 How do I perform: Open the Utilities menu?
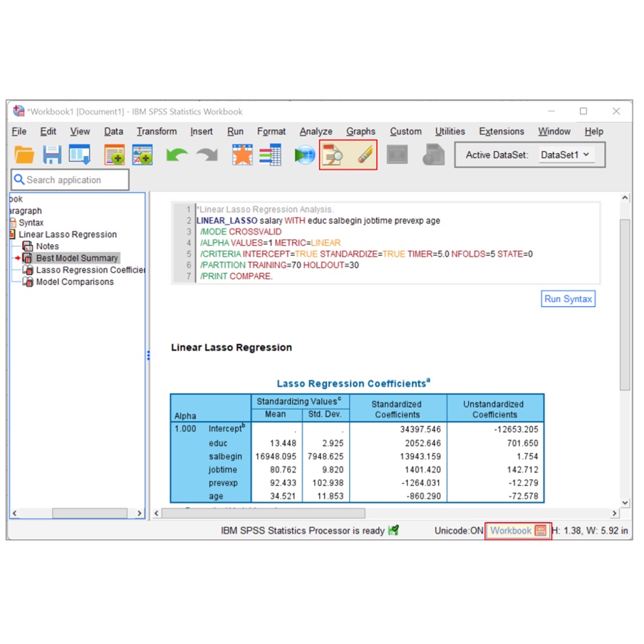click(x=450, y=131)
